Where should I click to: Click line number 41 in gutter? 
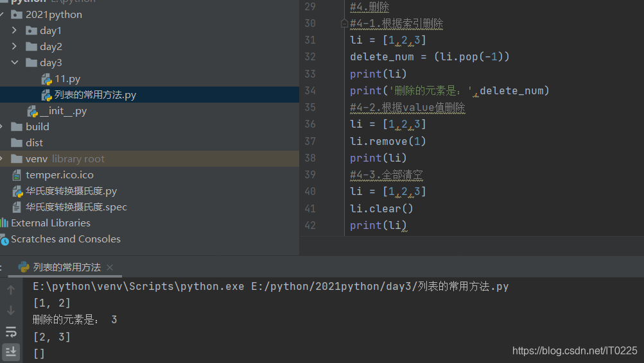(310, 208)
